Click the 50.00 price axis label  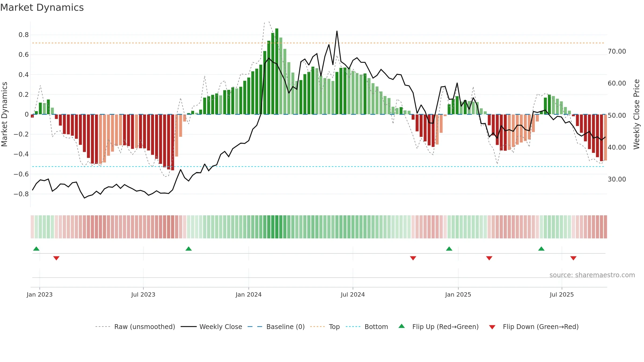(x=617, y=115)
